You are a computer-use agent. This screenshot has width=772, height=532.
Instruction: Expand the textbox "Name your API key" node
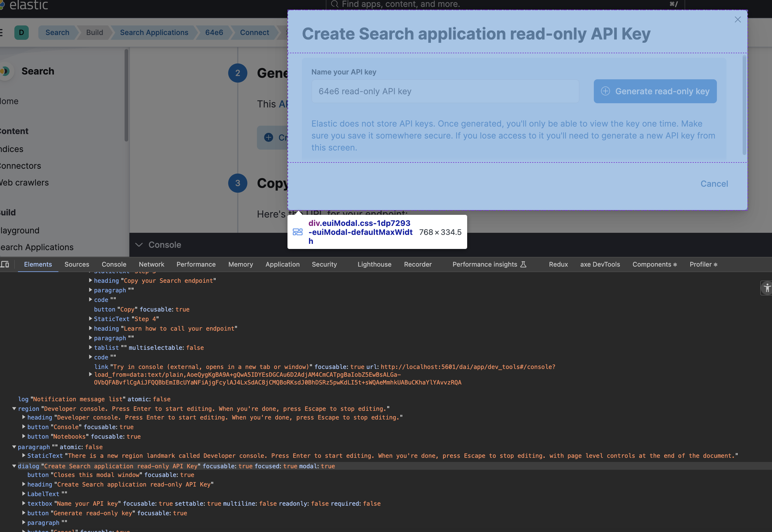(24, 503)
